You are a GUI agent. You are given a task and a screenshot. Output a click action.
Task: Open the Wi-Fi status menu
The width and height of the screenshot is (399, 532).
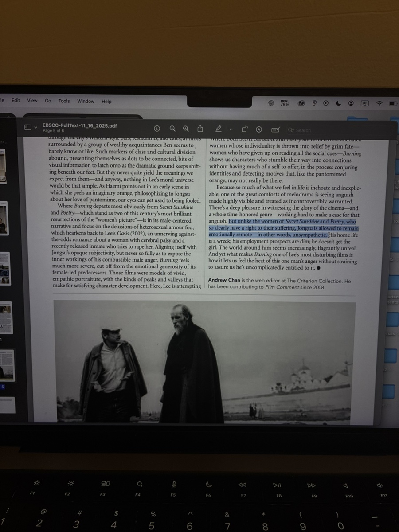379,103
